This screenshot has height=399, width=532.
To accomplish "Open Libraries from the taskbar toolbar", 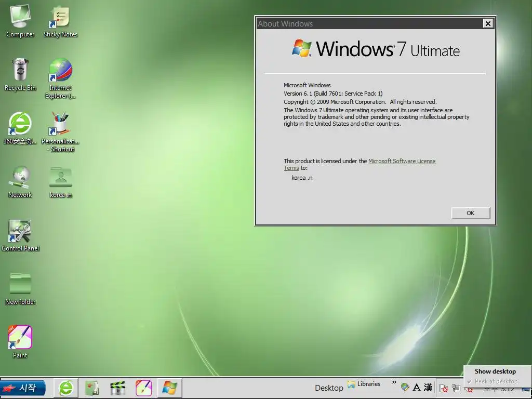I will (x=364, y=384).
